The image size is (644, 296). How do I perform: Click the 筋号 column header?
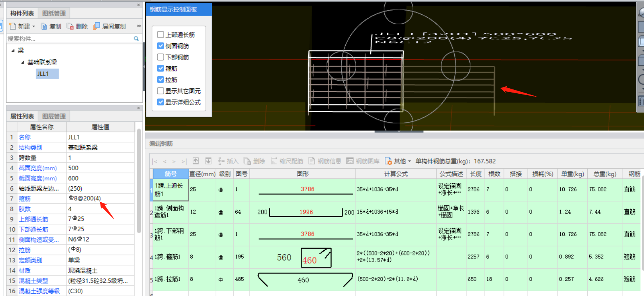click(x=170, y=174)
